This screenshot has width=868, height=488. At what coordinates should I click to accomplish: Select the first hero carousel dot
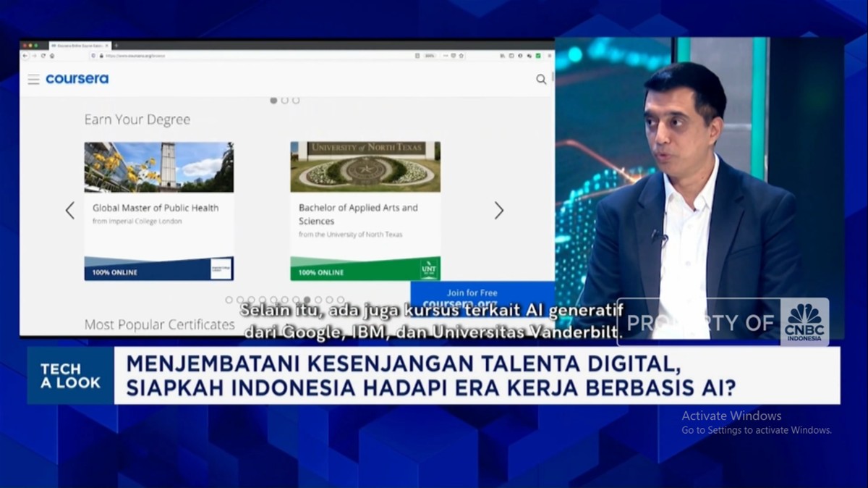pyautogui.click(x=273, y=101)
